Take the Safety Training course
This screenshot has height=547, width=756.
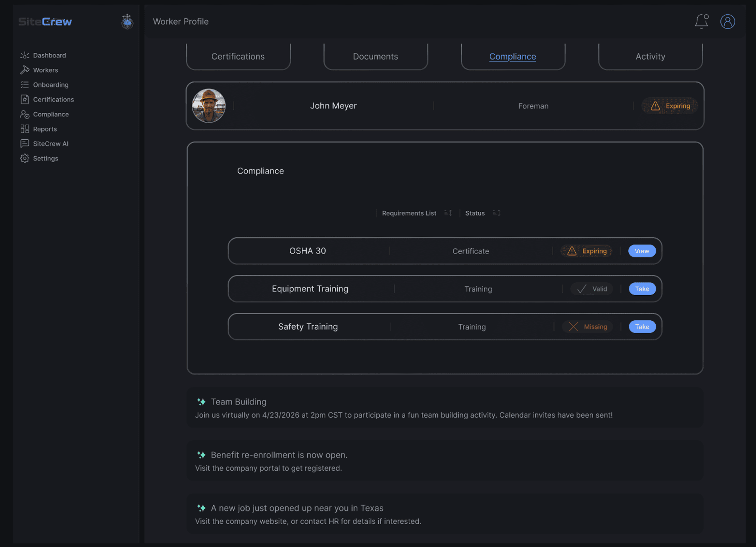(x=642, y=327)
